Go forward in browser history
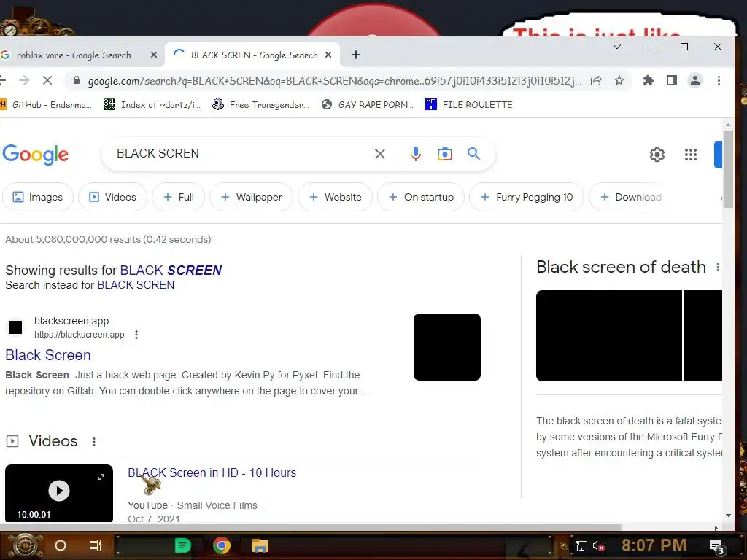This screenshot has width=747, height=560. (24, 80)
